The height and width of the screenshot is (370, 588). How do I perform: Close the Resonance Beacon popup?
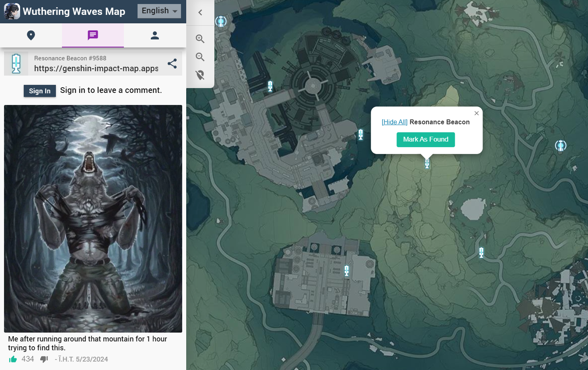click(x=477, y=113)
